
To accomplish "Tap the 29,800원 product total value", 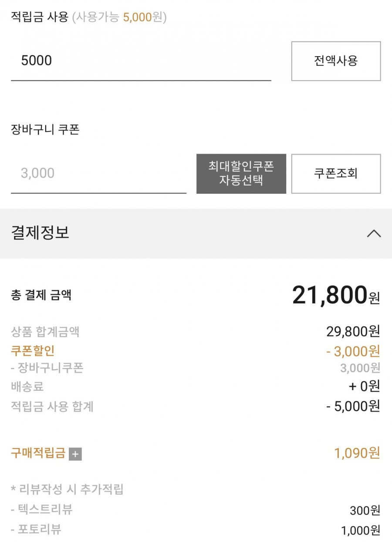I will tap(353, 332).
